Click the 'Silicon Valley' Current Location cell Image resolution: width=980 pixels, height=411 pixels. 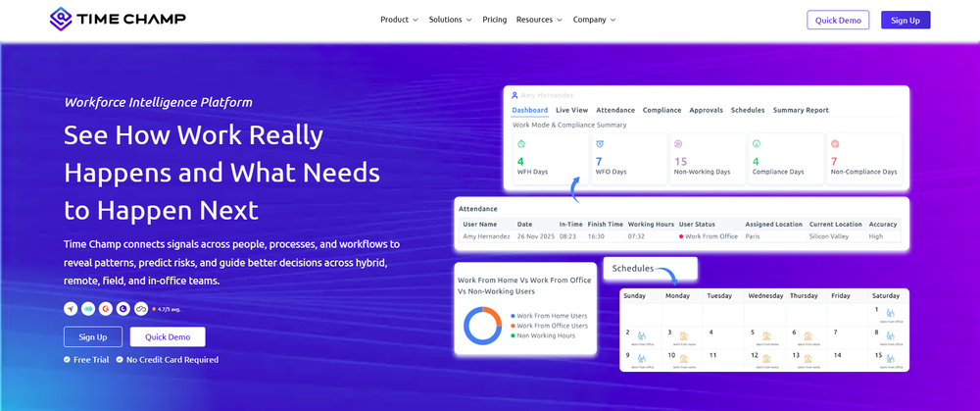click(829, 236)
